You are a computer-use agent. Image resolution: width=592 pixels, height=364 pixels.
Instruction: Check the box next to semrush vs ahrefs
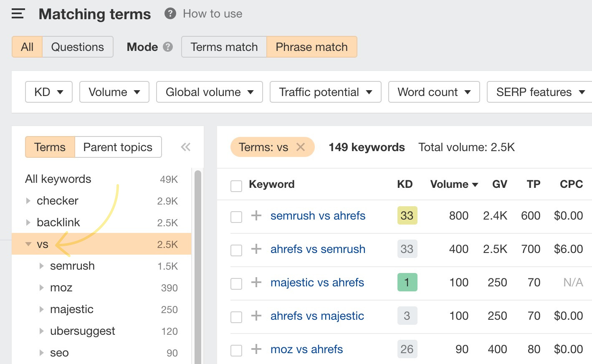pos(236,216)
